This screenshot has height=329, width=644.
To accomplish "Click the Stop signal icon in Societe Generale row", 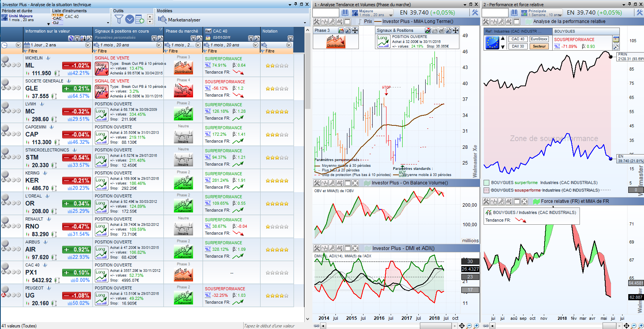I will point(102,91).
